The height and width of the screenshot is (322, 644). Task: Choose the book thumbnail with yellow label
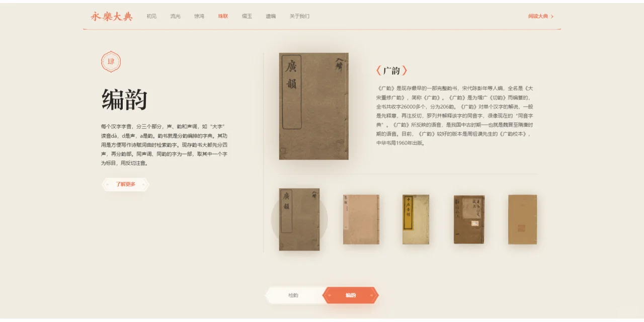[416, 219]
